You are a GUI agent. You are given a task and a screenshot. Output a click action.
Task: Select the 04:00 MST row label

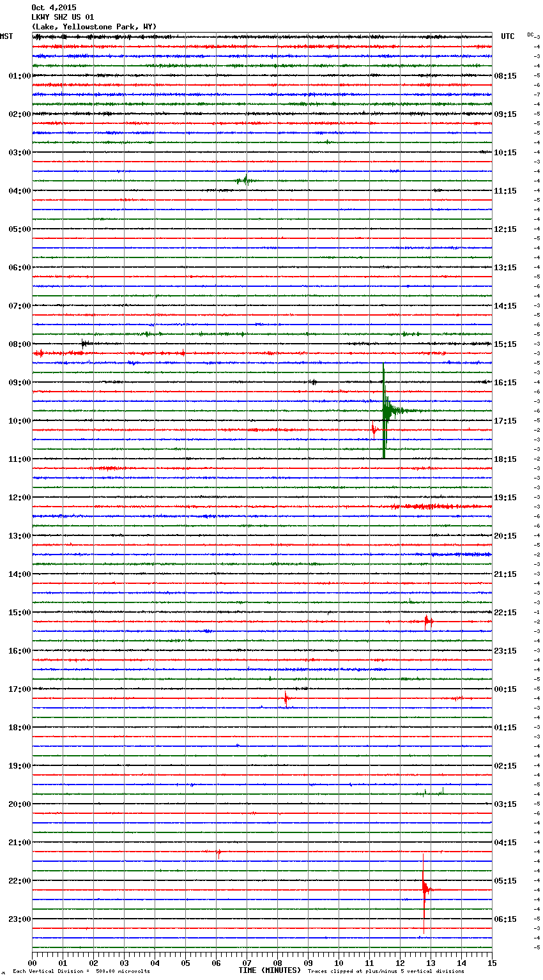tap(20, 191)
